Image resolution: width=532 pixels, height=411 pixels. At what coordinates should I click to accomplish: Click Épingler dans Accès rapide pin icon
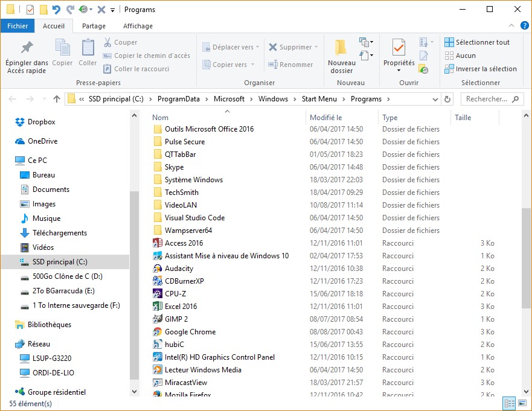[27, 48]
